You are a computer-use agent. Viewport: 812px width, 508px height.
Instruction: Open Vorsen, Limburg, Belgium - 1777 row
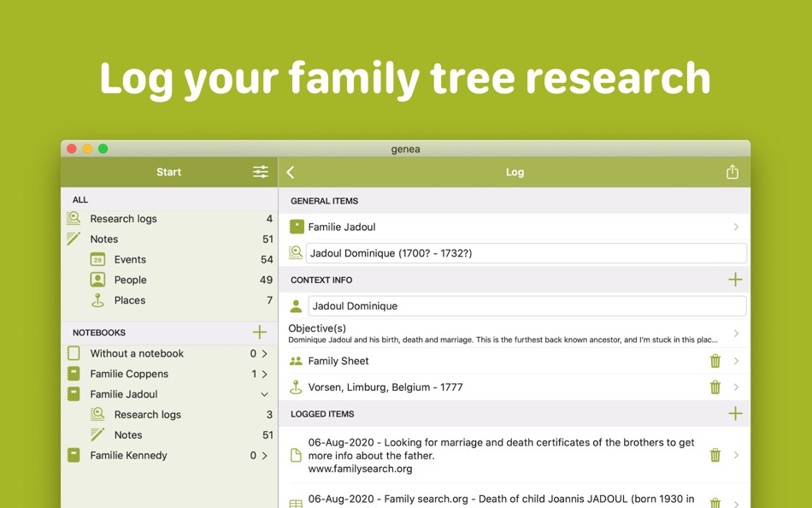(515, 387)
